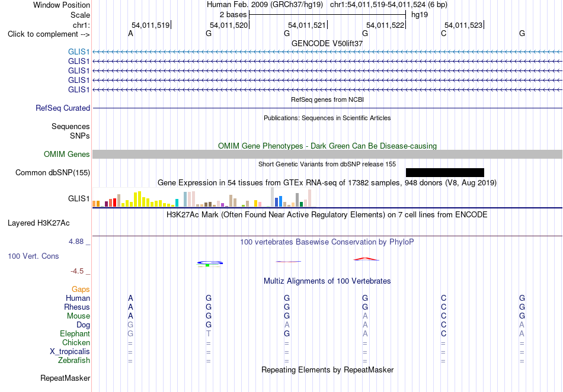This screenshot has height=392, width=563.
Task: Click 'Multiz Alignments of 100 Vertebrates' title
Action: pos(327,281)
